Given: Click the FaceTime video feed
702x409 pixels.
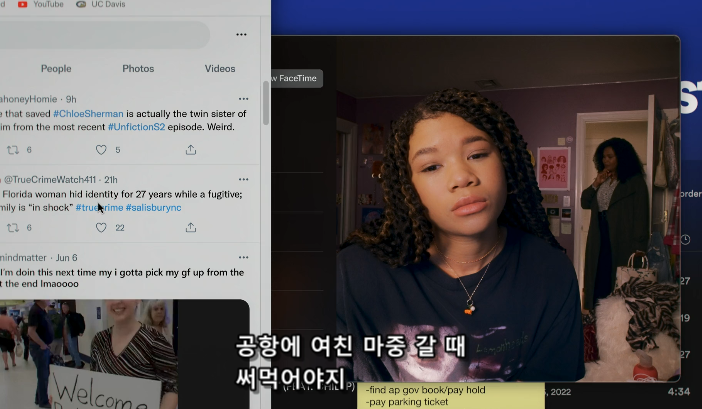Looking at the screenshot, I should pyautogui.click(x=508, y=208).
